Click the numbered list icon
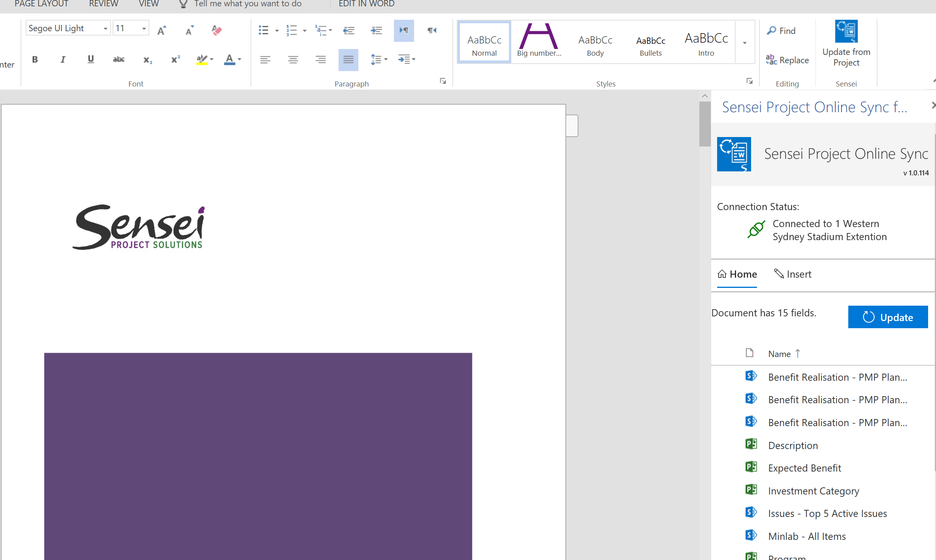The height and width of the screenshot is (560, 936). (292, 30)
